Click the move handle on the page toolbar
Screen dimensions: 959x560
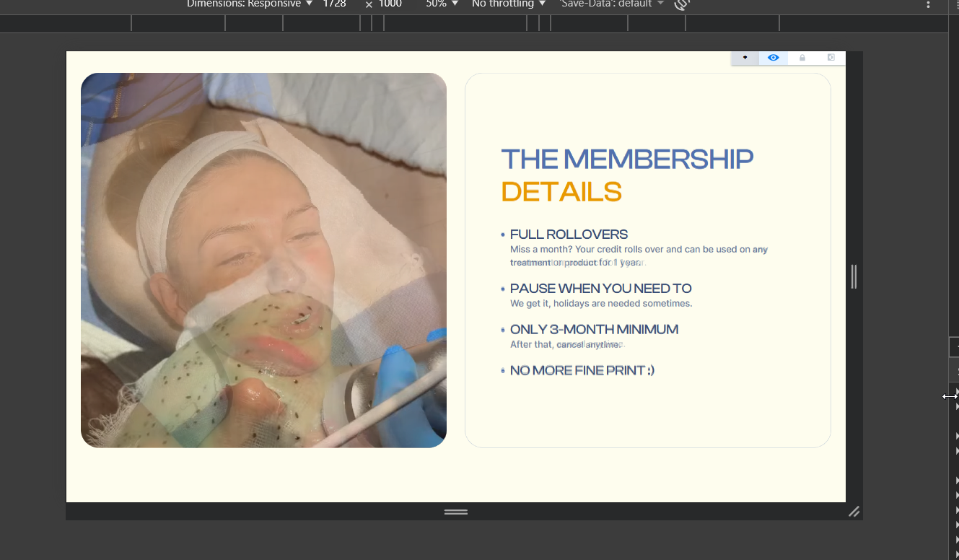(x=745, y=58)
